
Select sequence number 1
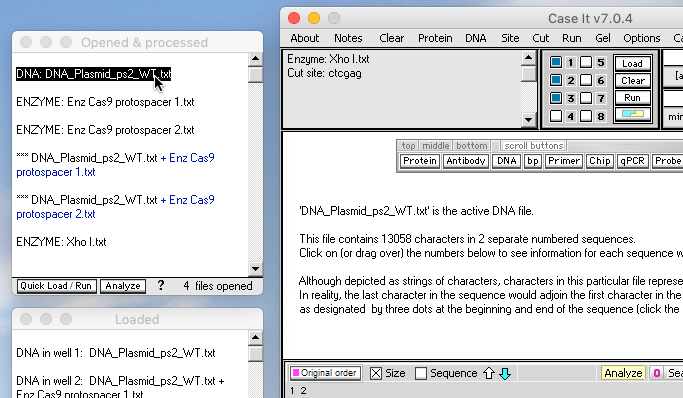(292, 391)
